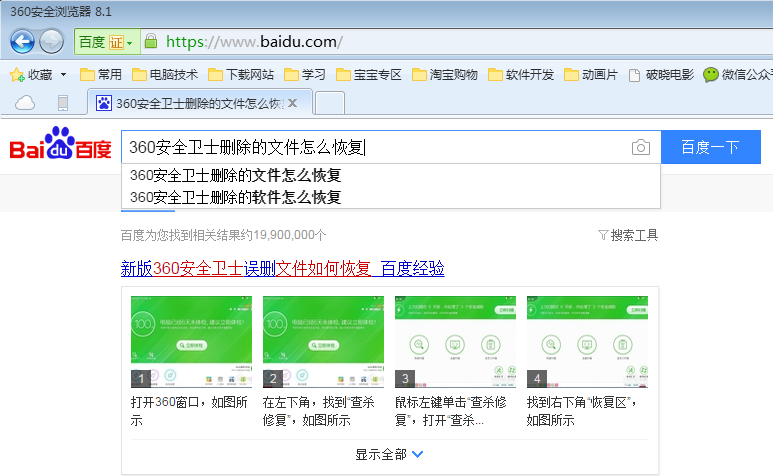Viewport: 773px width, 476px height.
Task: Open 搜索工具 search tools filter
Action: 628,236
